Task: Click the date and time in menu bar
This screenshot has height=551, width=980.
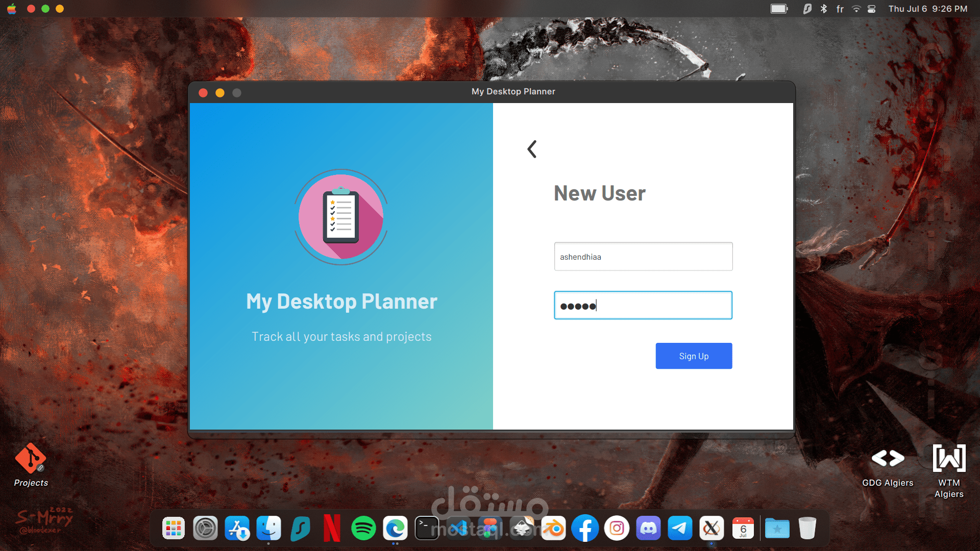Action: tap(927, 9)
